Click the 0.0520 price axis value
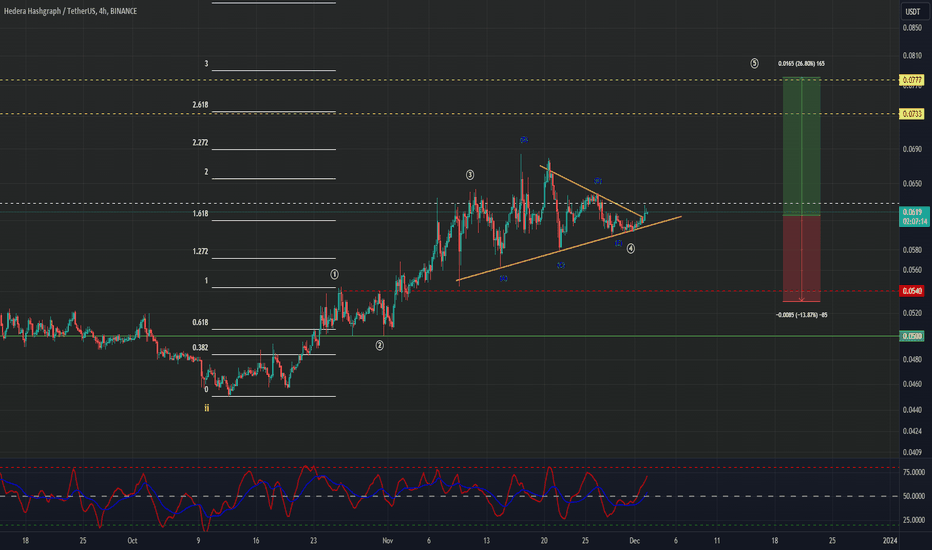Viewport: 932px width, 550px height. (x=912, y=313)
